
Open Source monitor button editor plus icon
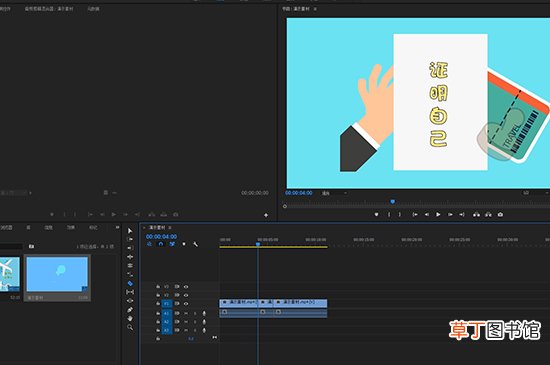[266, 215]
